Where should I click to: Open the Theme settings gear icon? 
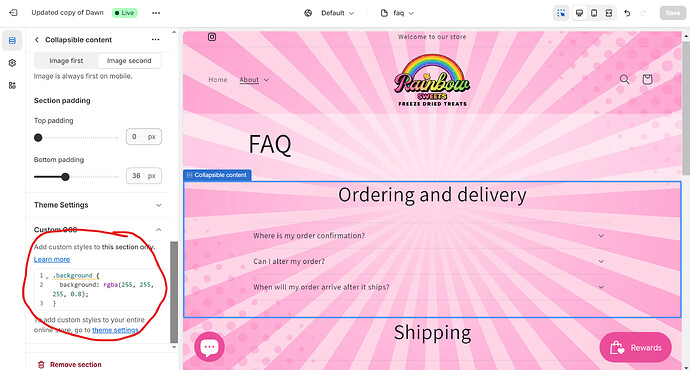click(x=12, y=63)
